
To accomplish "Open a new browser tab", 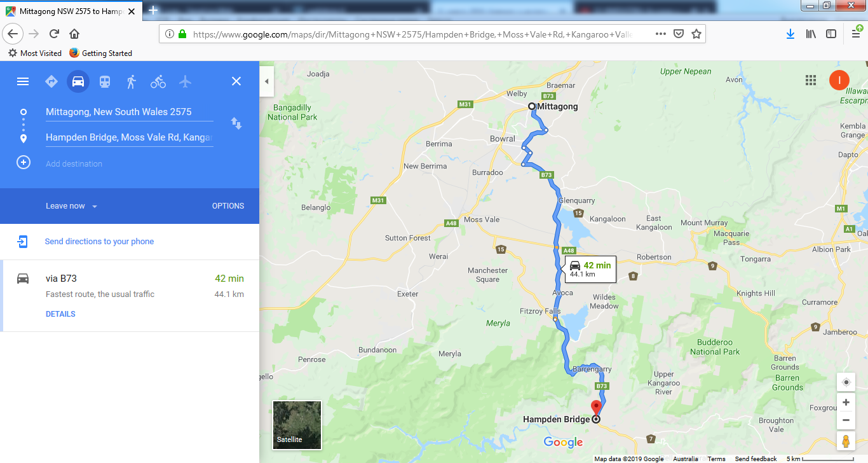I will click(x=153, y=10).
